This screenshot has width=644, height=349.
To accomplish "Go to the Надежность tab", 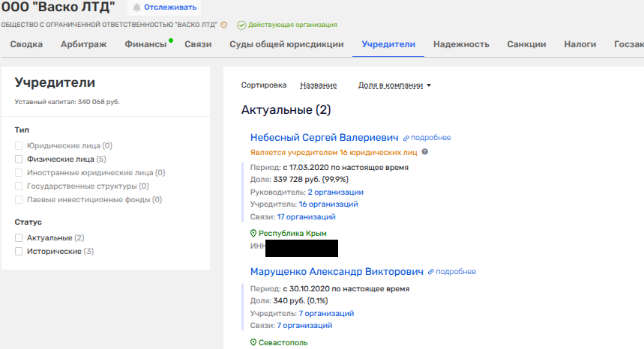I will click(461, 44).
